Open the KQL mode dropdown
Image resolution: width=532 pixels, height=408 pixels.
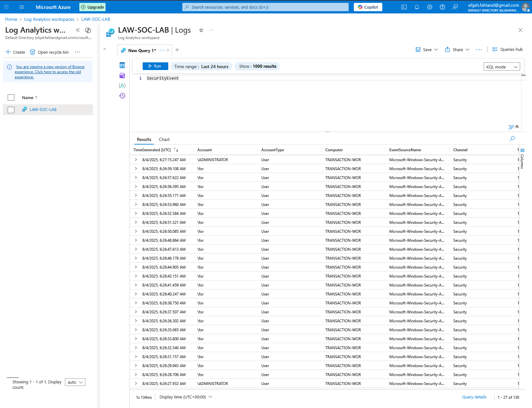tap(502, 67)
